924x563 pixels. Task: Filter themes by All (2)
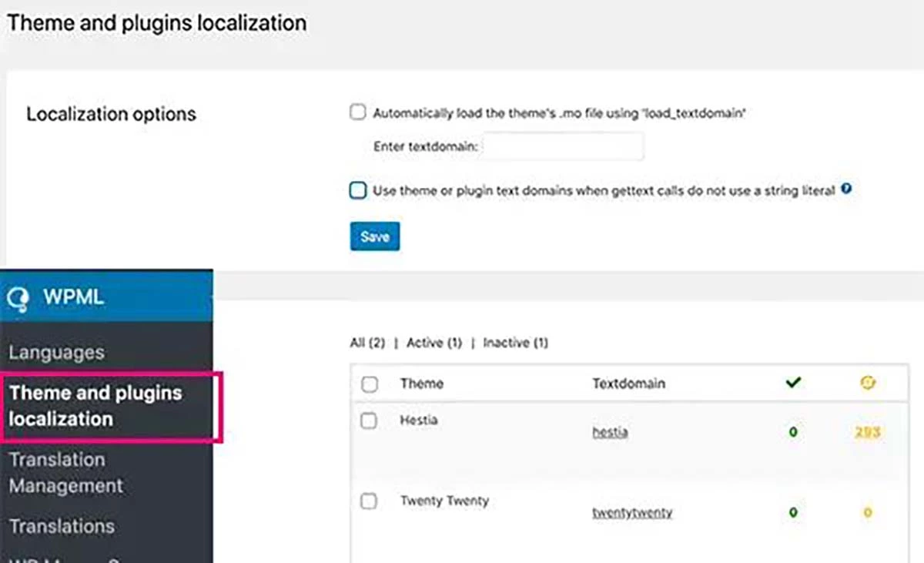click(367, 343)
